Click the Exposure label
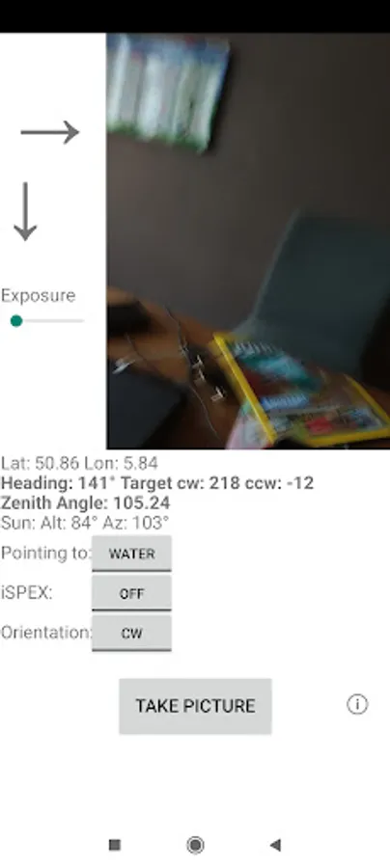This screenshot has width=390, height=868. (39, 296)
